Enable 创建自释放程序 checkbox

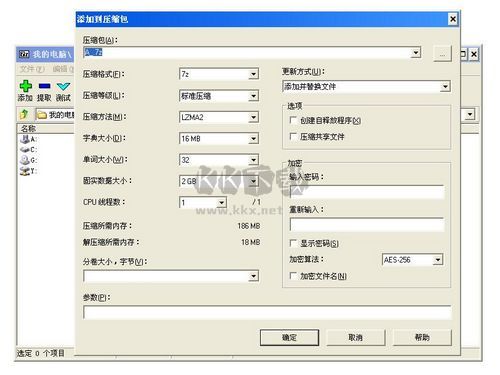[293, 120]
